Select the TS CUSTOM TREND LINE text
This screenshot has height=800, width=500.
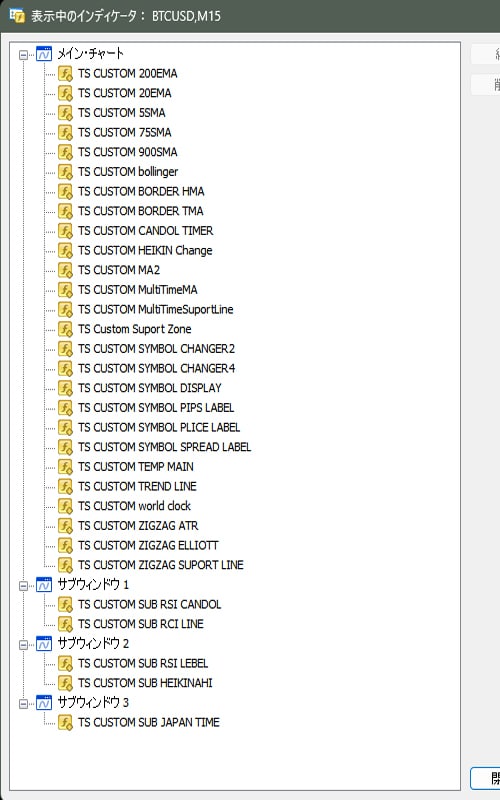tap(137, 487)
